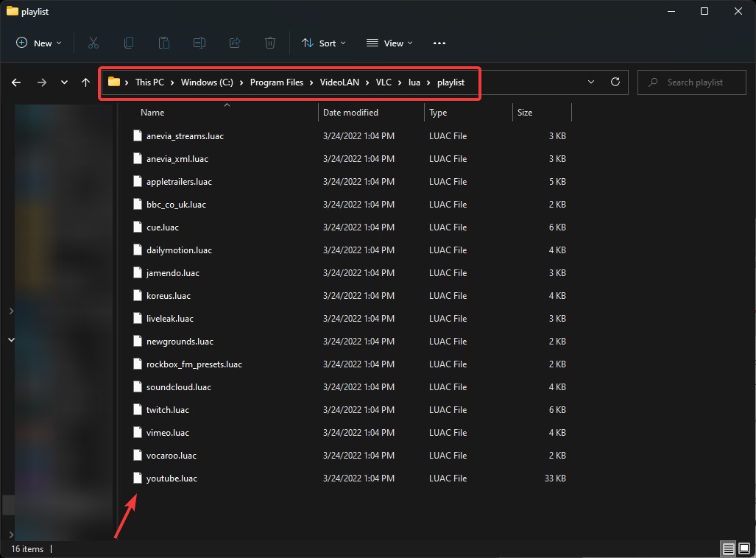Sort by Type column header
Screen dimensions: 756x558
[438, 113]
